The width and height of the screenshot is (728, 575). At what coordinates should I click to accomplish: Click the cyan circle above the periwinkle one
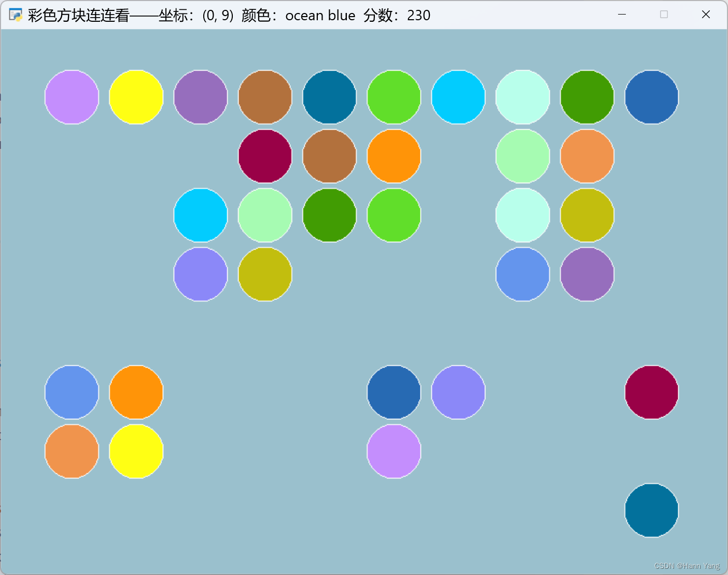(x=201, y=215)
